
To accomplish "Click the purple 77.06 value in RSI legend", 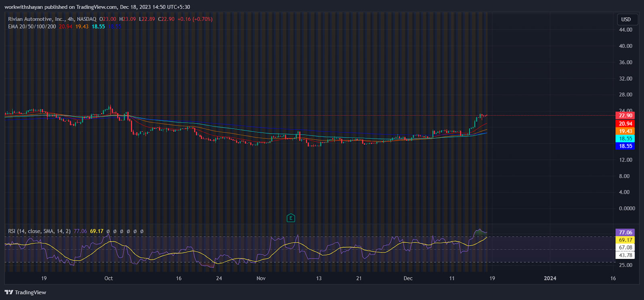I will pyautogui.click(x=80, y=231).
